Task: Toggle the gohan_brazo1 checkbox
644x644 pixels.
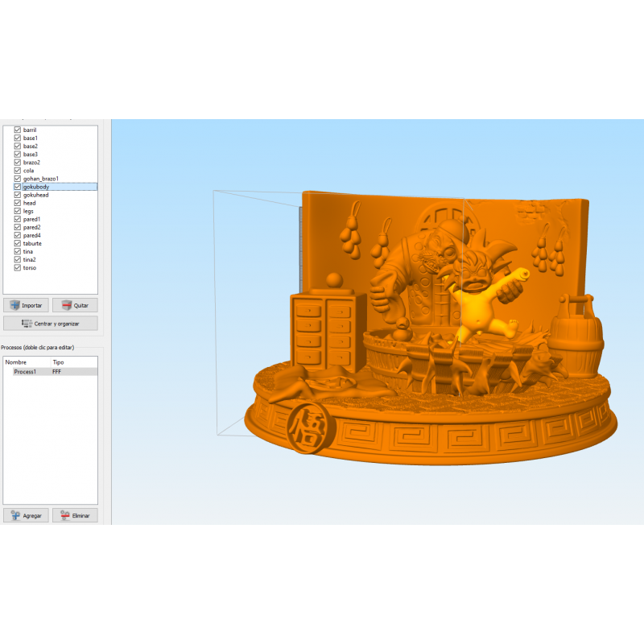Action: [x=17, y=179]
